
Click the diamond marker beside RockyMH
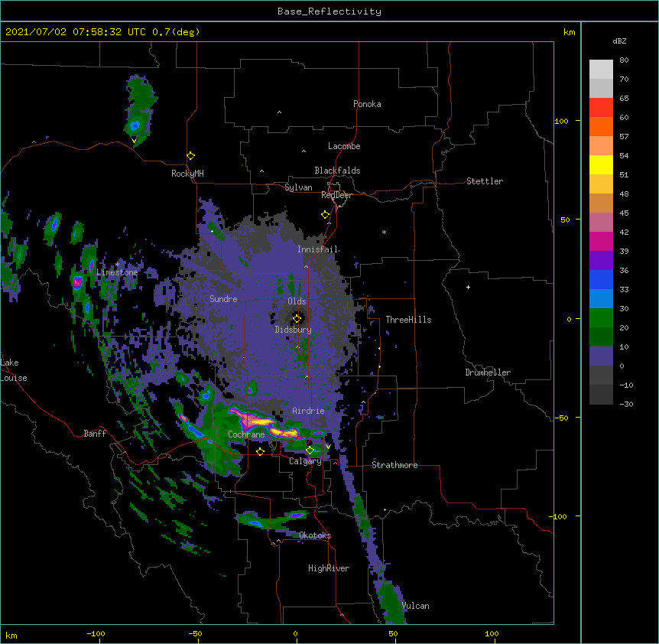tap(190, 156)
